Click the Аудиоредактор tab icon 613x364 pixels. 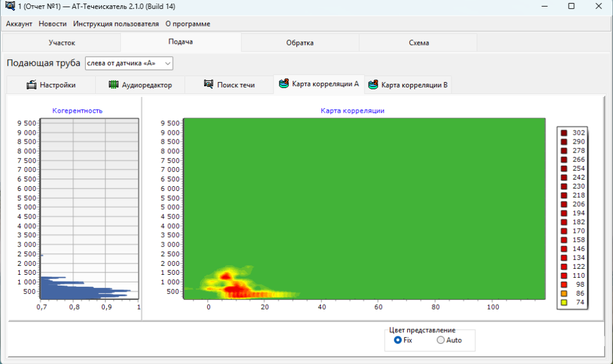pos(114,85)
